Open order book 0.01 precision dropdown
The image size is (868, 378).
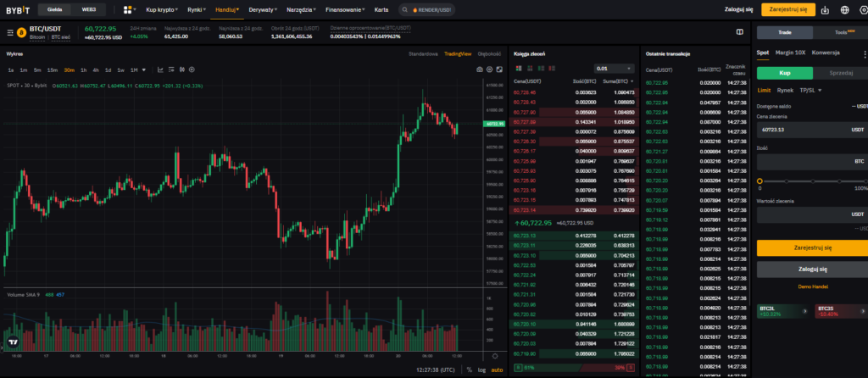[x=614, y=68]
